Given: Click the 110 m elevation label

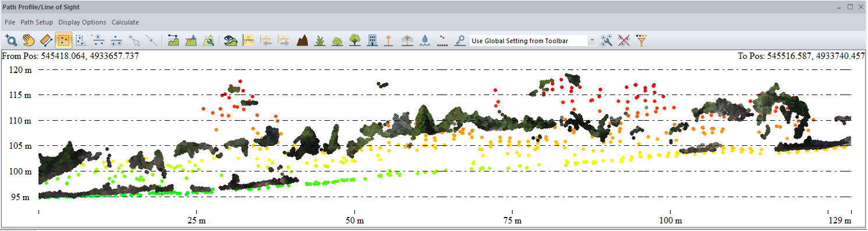Looking at the screenshot, I should pyautogui.click(x=20, y=120).
